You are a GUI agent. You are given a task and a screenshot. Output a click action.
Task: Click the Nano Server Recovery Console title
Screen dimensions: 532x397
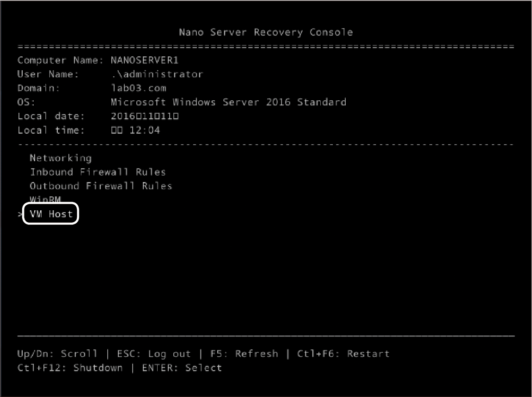pyautogui.click(x=266, y=32)
